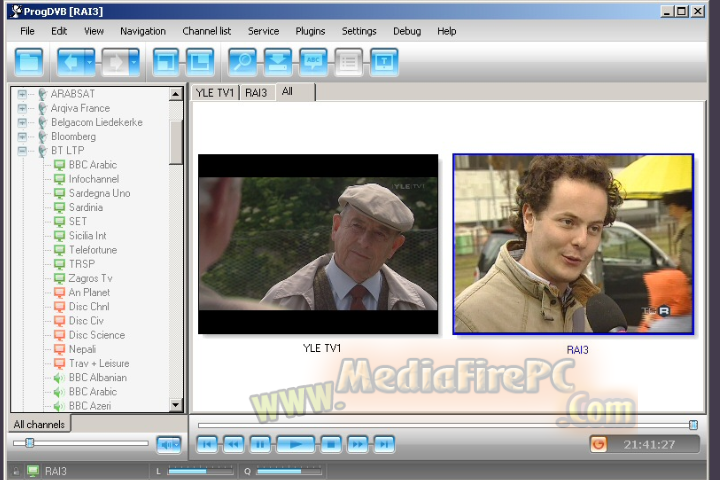Click the channel list scroll down arrow
The image size is (720, 480).
click(175, 405)
